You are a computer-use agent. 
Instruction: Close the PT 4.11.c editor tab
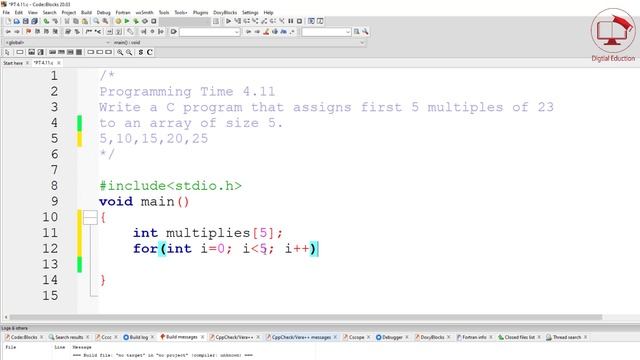[x=59, y=63]
